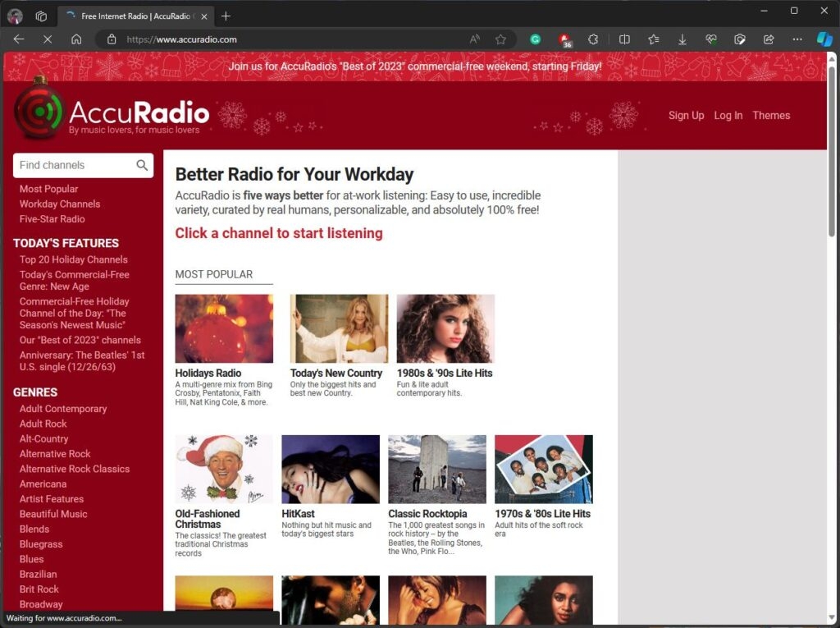
Task: Open Top 20 Holiday Channels feature
Action: click(x=73, y=259)
